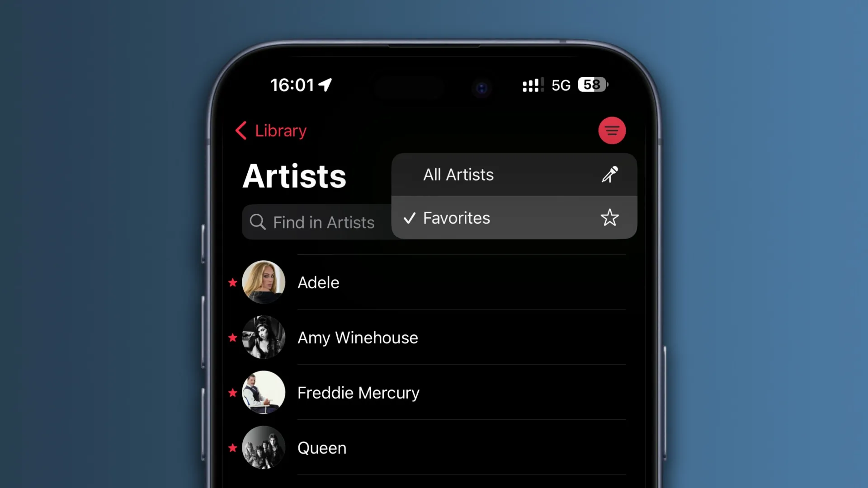This screenshot has width=868, height=488.
Task: Click the red star icon next to Adele
Action: pyautogui.click(x=232, y=282)
